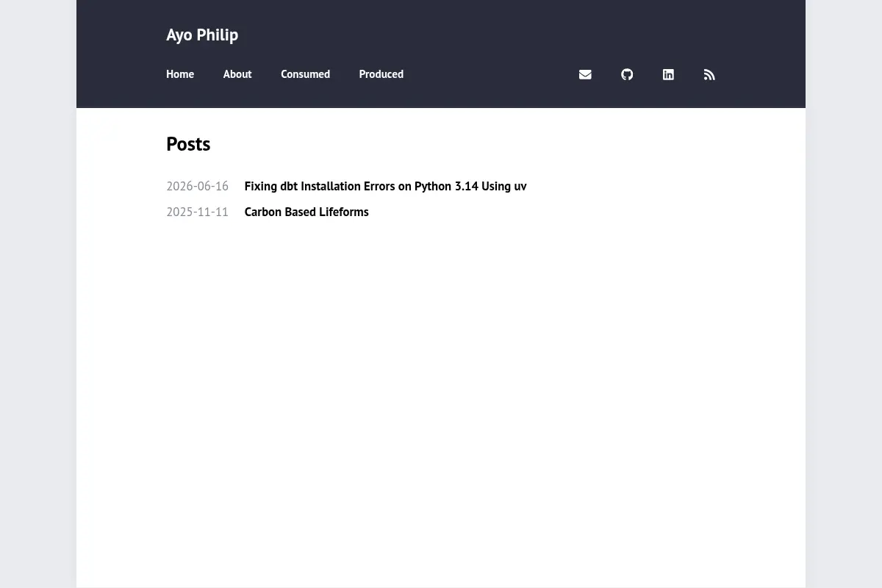The image size is (882, 588).
Task: Click the Ayo Philip site title
Action: coord(202,35)
